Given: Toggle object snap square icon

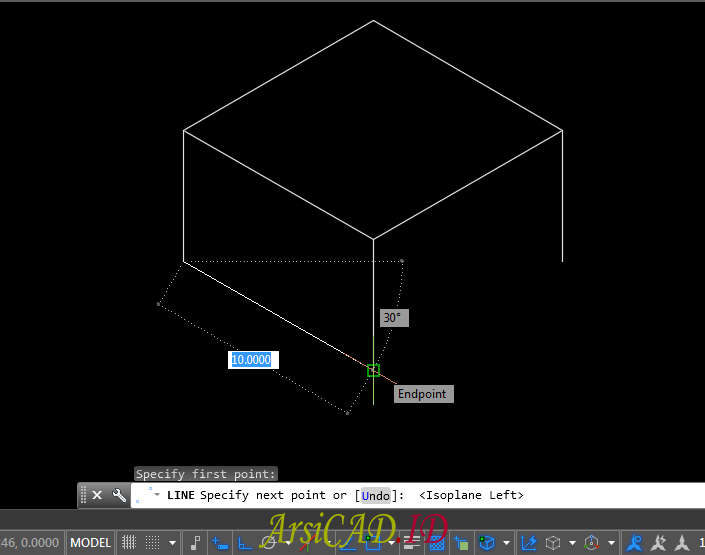Looking at the screenshot, I should [373, 543].
